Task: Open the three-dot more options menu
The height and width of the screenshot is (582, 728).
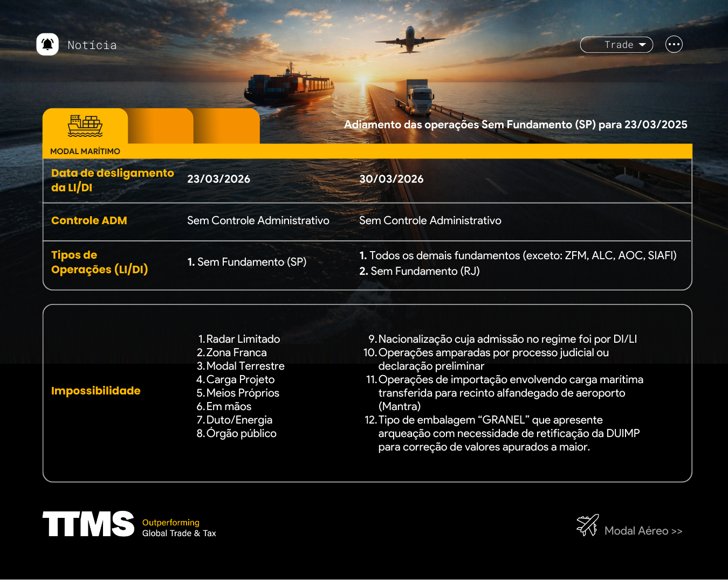Action: (674, 44)
